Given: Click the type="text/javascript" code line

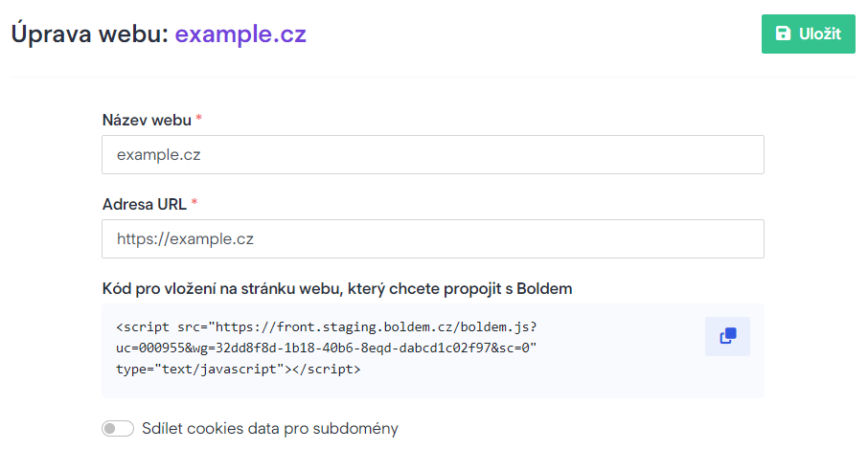Looking at the screenshot, I should (238, 369).
